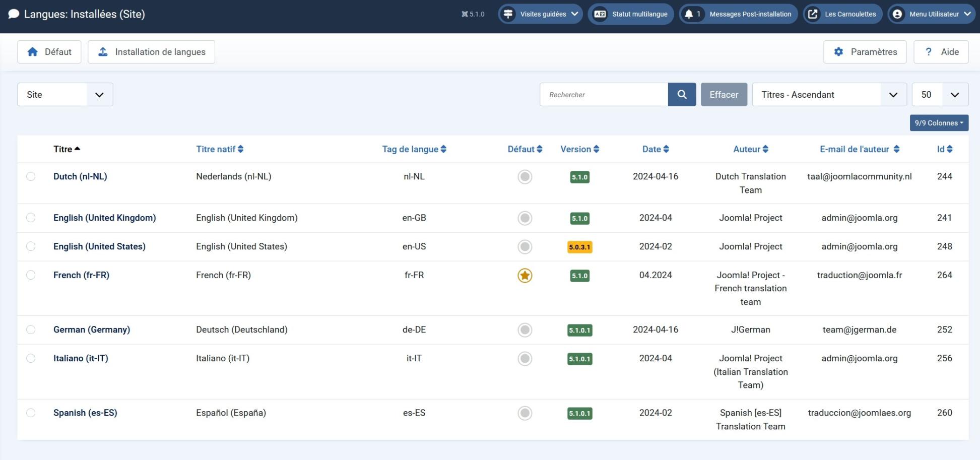Click the English (United Kingdom) title
This screenshot has width=980, height=460.
tap(104, 218)
